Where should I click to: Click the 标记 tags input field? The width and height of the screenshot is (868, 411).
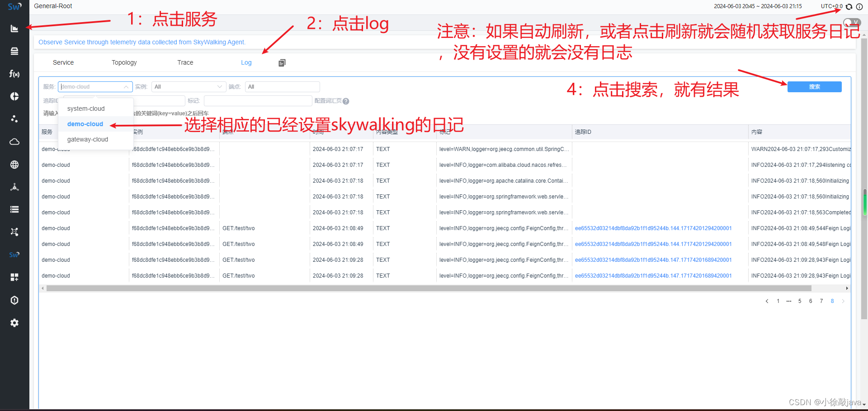pos(258,101)
